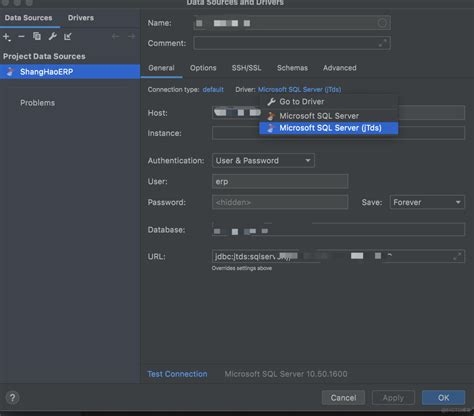Open driver settings wrench icon
The image size is (474, 416).
pyautogui.click(x=52, y=36)
